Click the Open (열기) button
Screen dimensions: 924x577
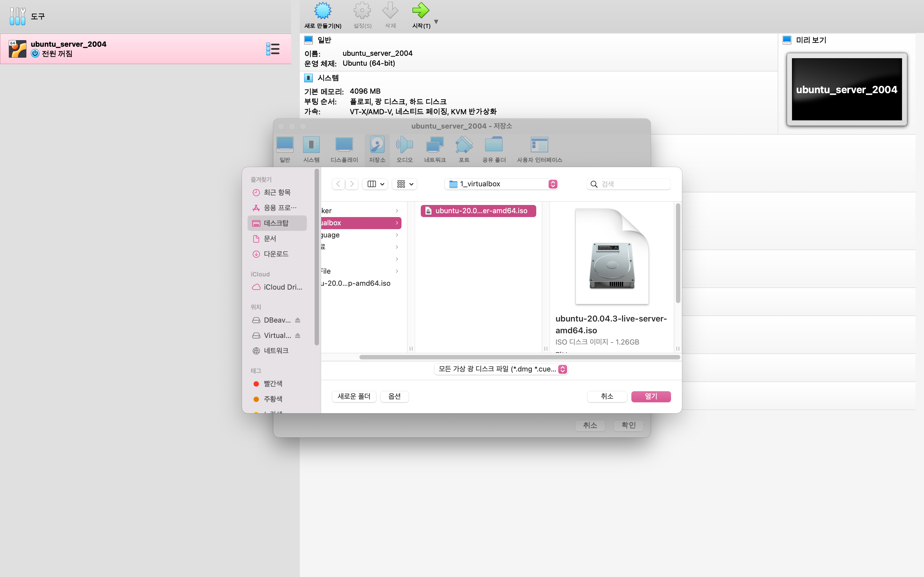pyautogui.click(x=651, y=396)
